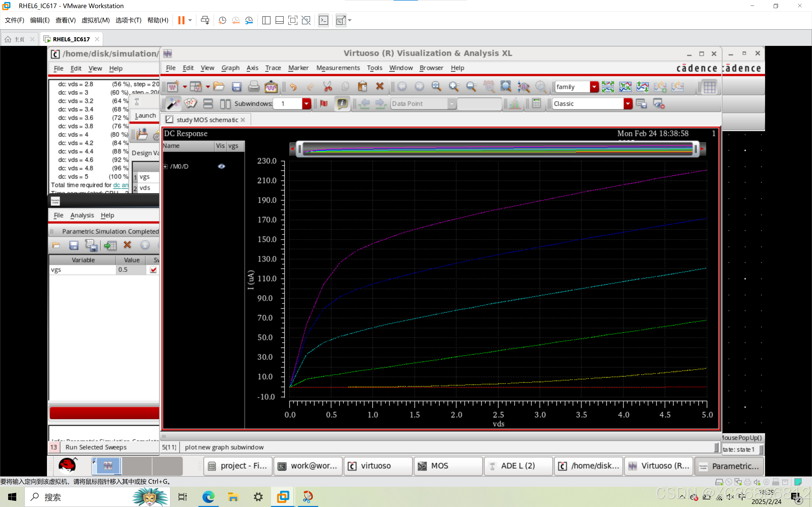Click the graph overview zoom slider bar

click(497, 149)
